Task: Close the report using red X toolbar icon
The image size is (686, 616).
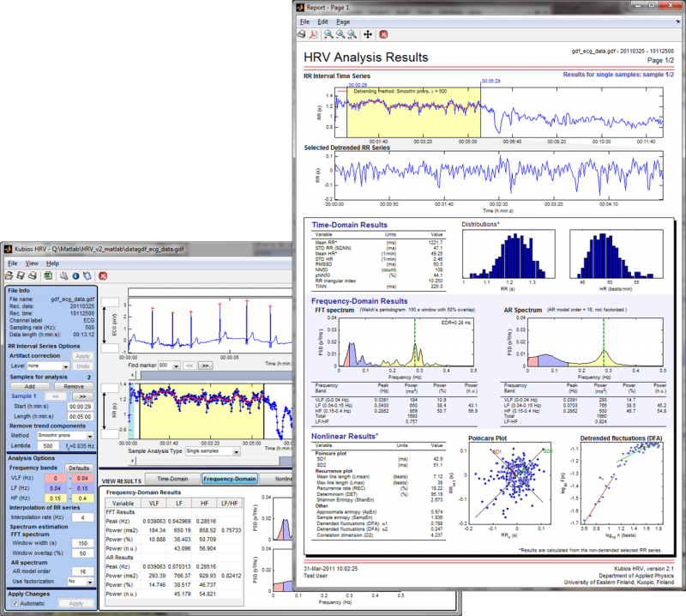Action: 383,34
